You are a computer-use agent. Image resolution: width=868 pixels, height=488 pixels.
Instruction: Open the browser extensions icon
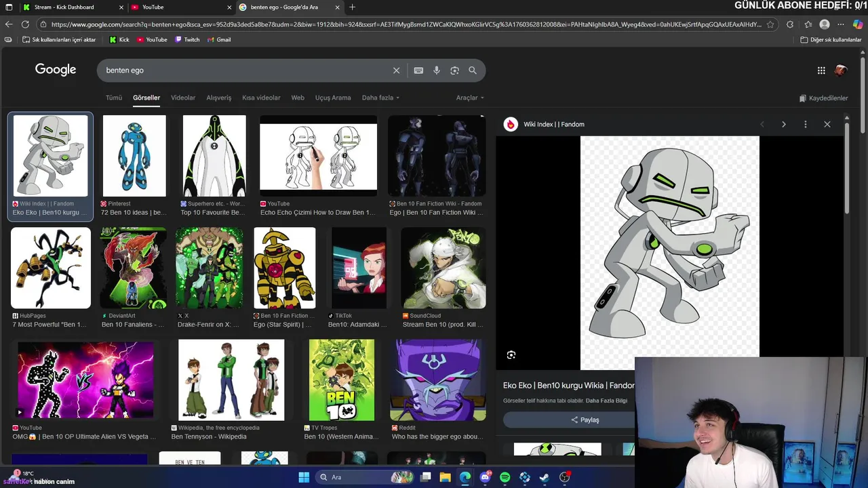click(x=790, y=24)
